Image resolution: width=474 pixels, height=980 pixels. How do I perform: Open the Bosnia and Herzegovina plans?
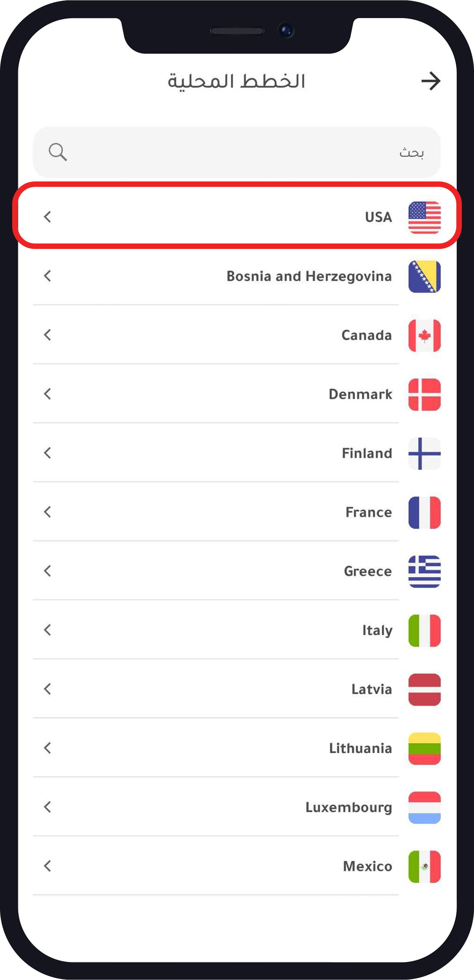(x=308, y=276)
